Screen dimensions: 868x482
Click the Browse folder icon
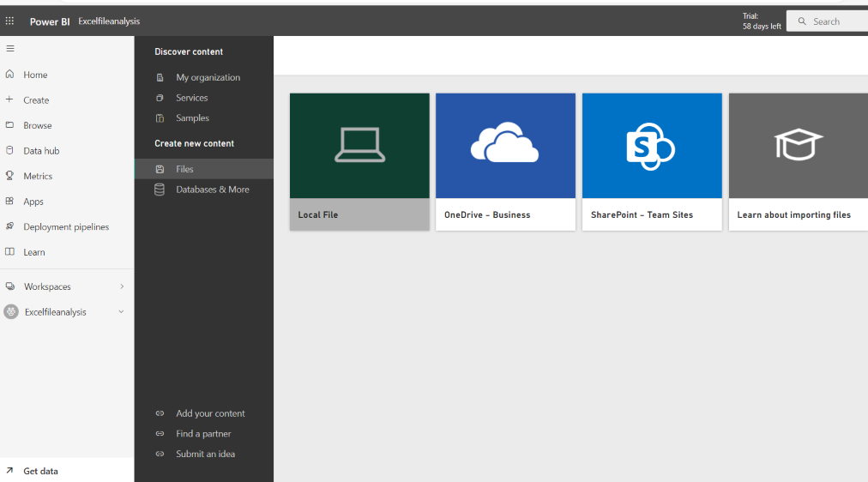click(9, 125)
